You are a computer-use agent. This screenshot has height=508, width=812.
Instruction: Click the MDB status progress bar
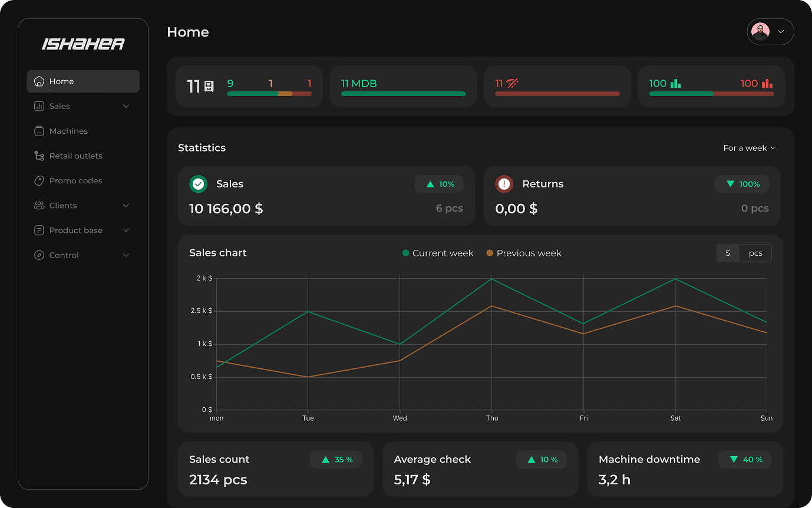pyautogui.click(x=403, y=93)
